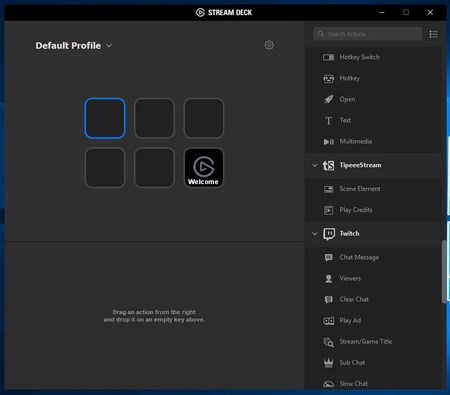Collapse the TipeeeStream category
The width and height of the screenshot is (450, 395).
point(314,165)
